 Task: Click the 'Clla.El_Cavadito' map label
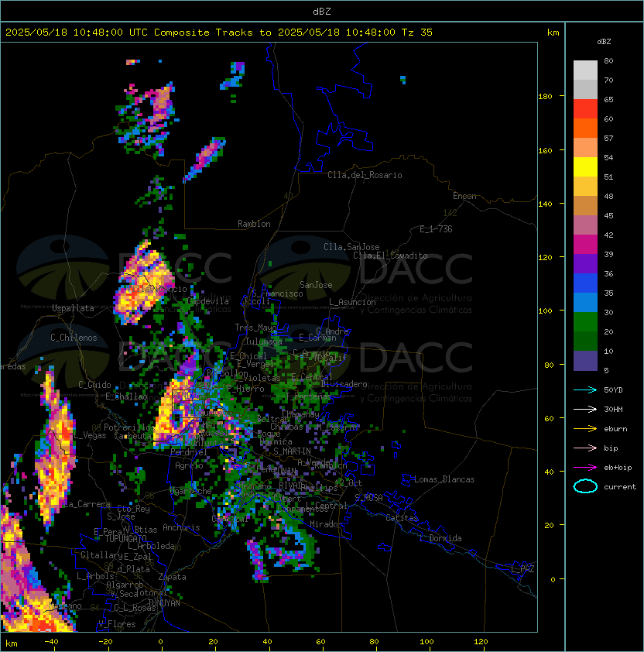point(390,256)
